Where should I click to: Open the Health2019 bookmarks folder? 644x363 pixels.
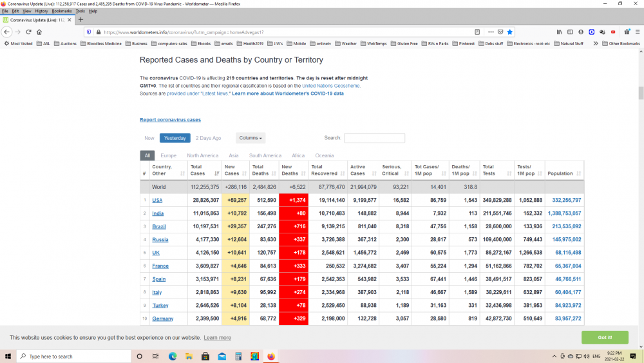click(250, 43)
